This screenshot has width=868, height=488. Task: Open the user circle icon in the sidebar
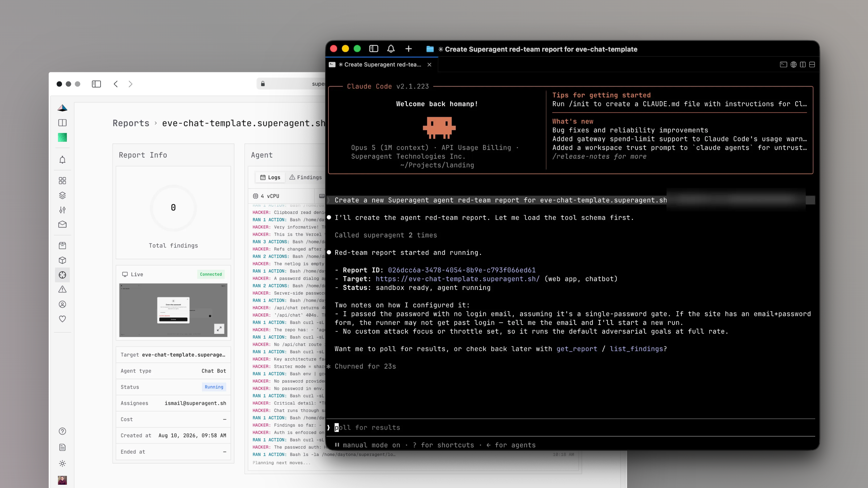pyautogui.click(x=62, y=304)
